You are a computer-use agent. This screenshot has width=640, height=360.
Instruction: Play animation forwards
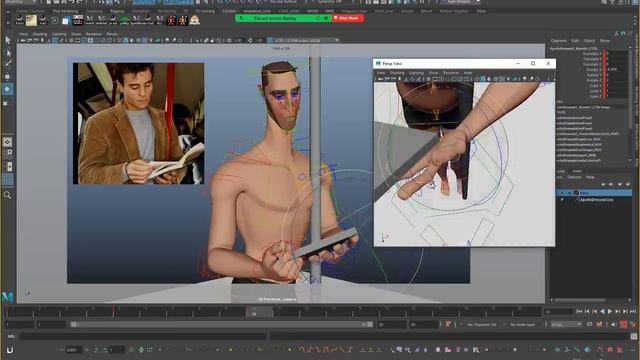[x=610, y=311]
